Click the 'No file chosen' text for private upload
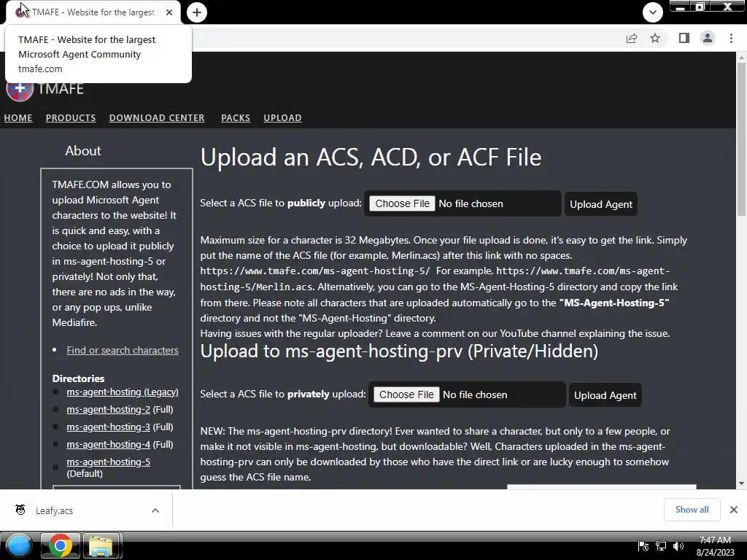This screenshot has height=560, width=747. [x=475, y=394]
